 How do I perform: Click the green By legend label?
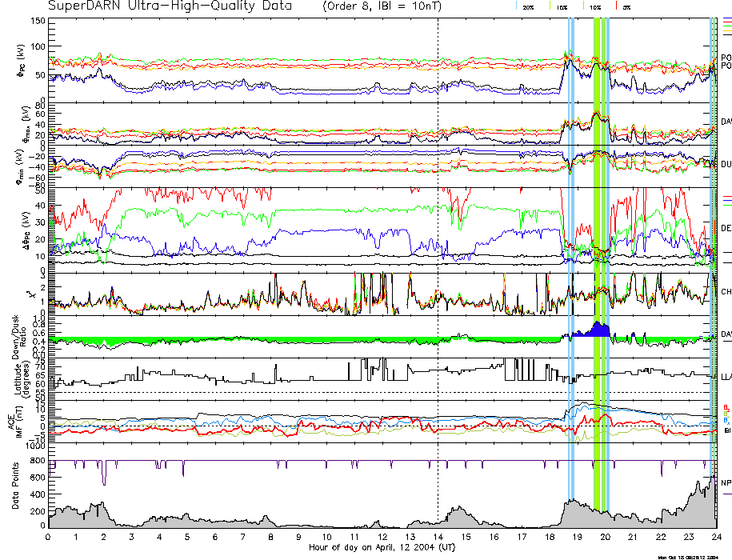726,414
